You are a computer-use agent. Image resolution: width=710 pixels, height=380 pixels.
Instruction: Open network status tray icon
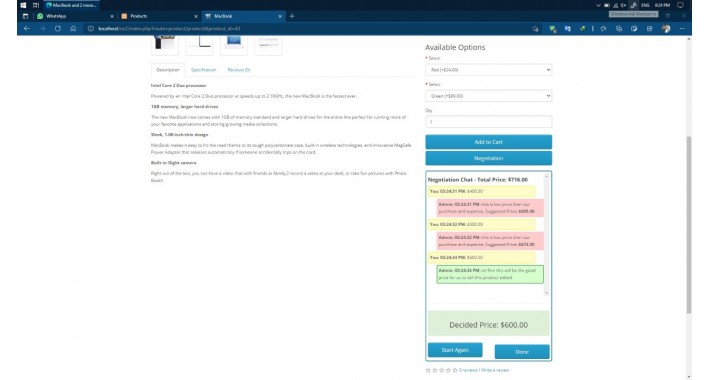click(615, 5)
